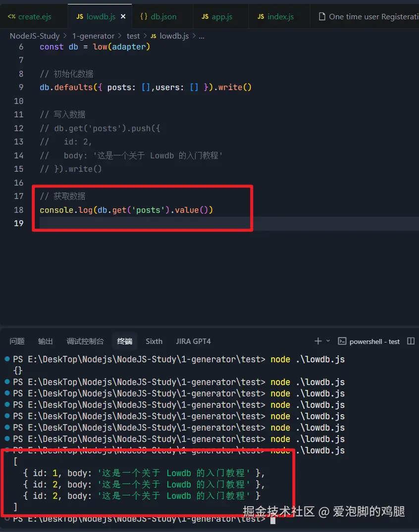This screenshot has width=419, height=532.
Task: Click line number 12 in gutter
Action: 19,128
